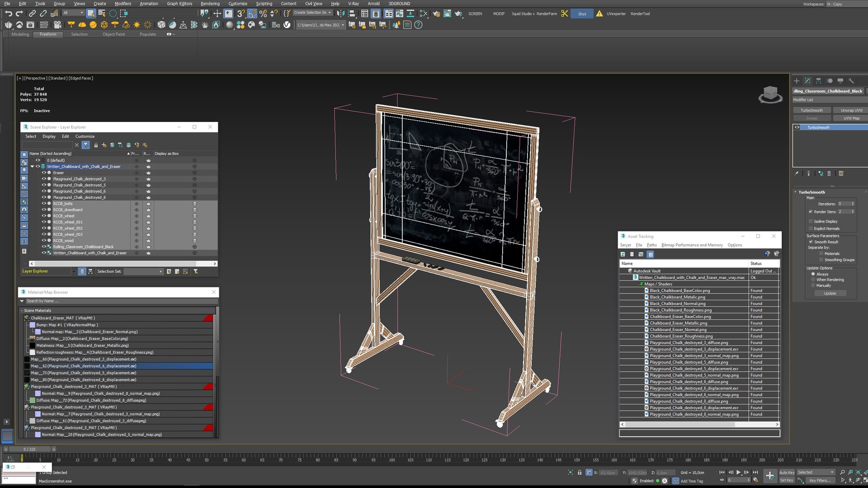
Task: Click the Mirror tool icon
Action: (340, 14)
